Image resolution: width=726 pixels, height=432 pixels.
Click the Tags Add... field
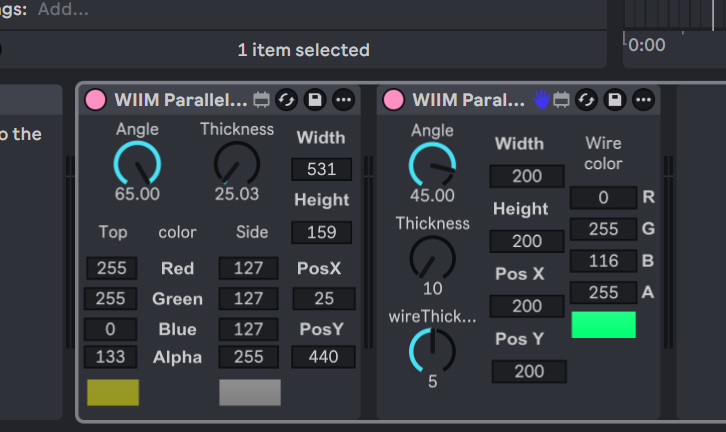63,9
